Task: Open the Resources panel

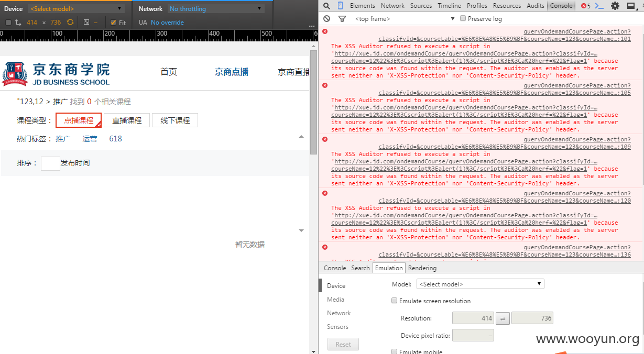Action: coord(507,6)
